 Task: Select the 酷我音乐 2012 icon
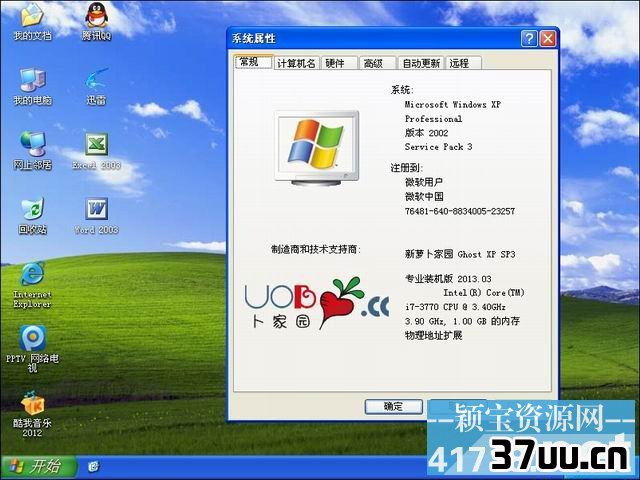pyautogui.click(x=32, y=413)
